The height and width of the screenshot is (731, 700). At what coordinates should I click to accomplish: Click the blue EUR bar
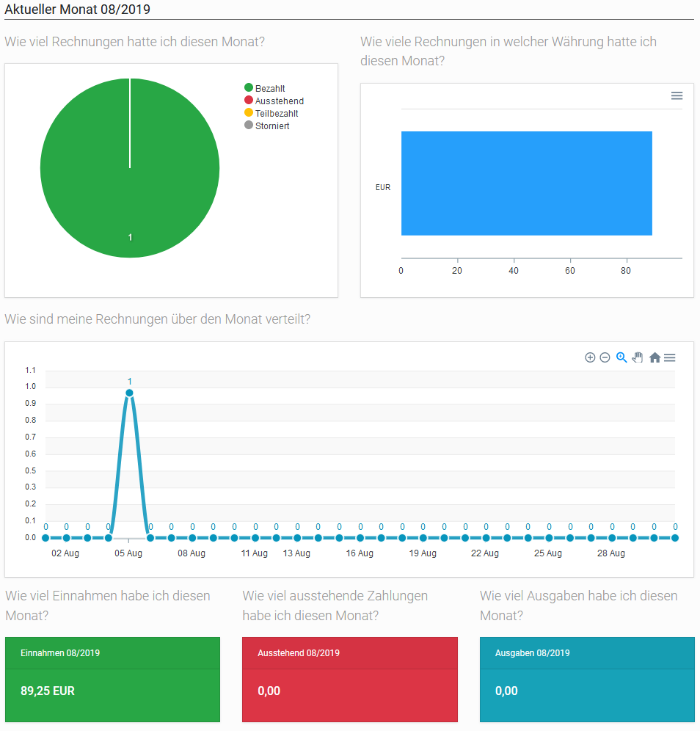pyautogui.click(x=527, y=183)
